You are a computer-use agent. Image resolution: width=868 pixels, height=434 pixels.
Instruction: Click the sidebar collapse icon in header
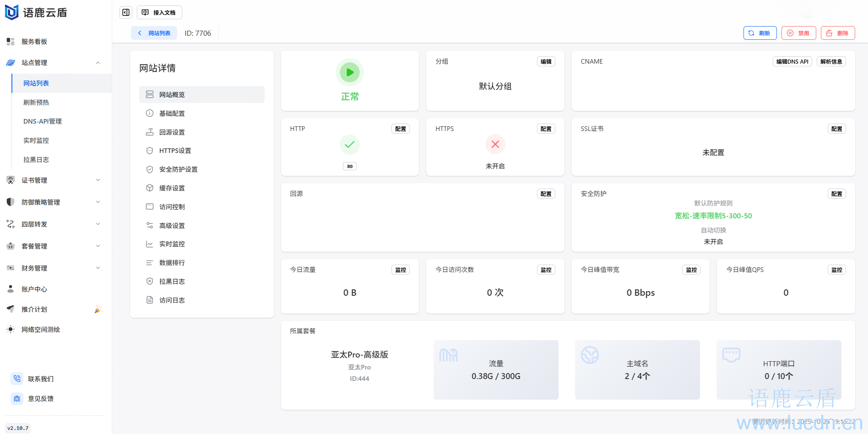[x=126, y=12]
